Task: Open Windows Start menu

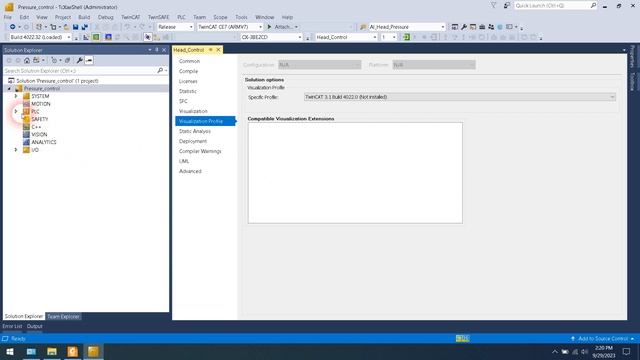Action: 10,351
